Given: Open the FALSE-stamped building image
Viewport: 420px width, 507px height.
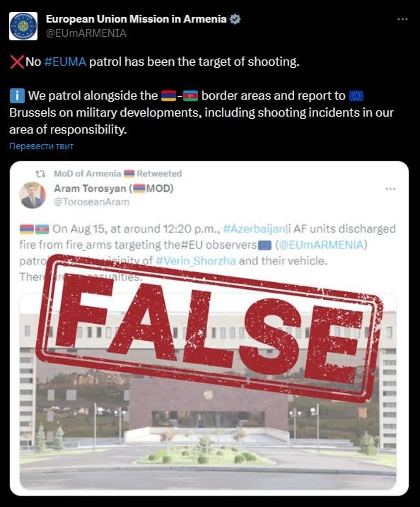Looking at the screenshot, I should (x=208, y=391).
